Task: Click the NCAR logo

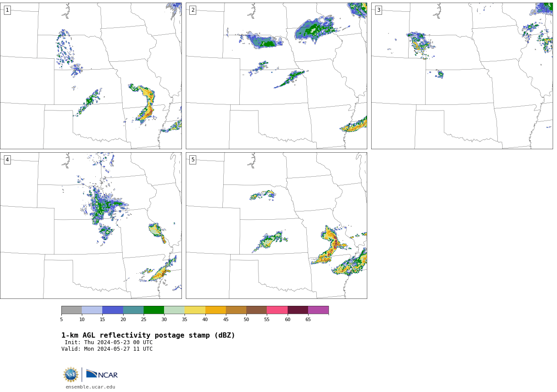Action: pos(102,374)
